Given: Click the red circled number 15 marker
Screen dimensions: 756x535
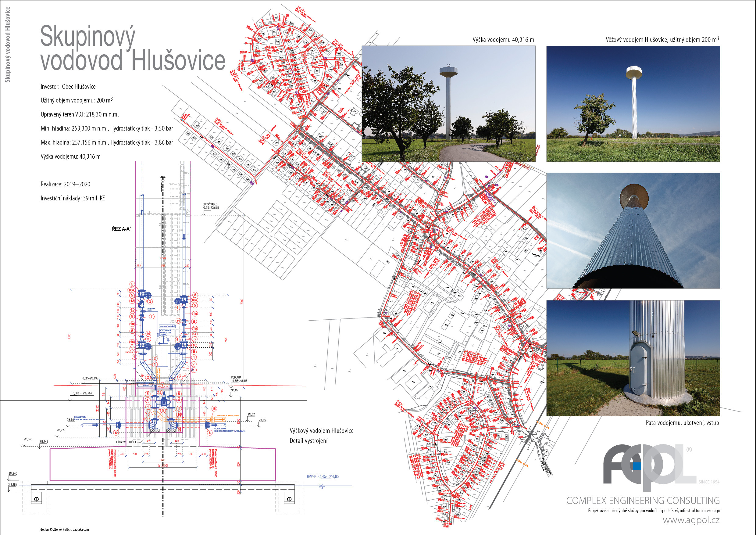Looking at the screenshot, I should pyautogui.click(x=214, y=408).
